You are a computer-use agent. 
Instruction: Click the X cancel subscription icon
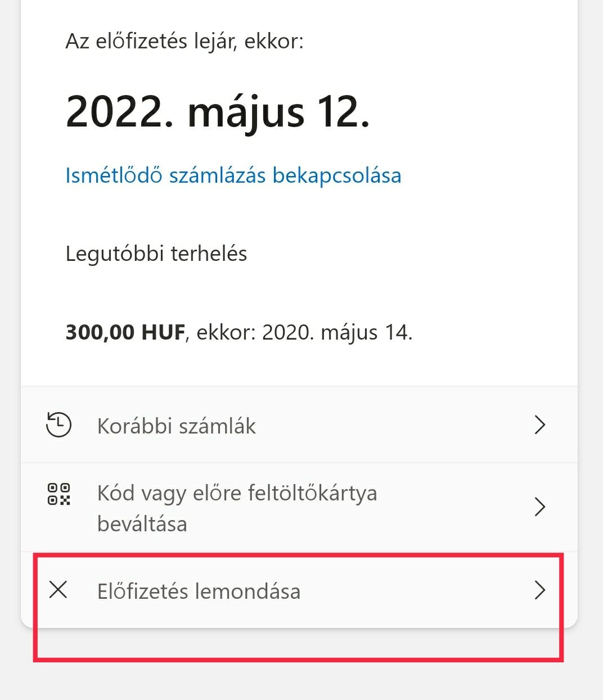pyautogui.click(x=58, y=590)
